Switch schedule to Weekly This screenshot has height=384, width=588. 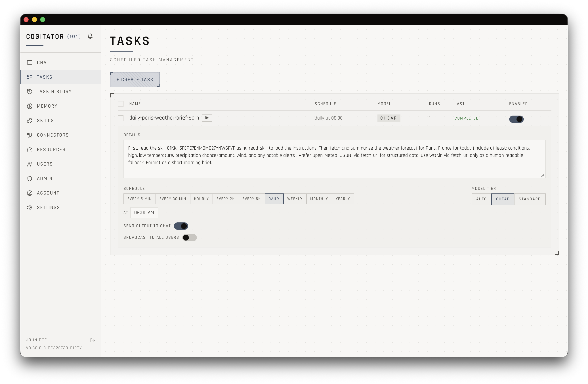click(x=295, y=199)
